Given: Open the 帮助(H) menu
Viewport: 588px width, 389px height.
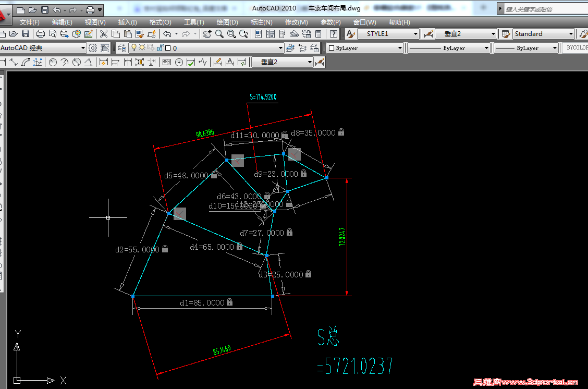Looking at the screenshot, I should click(x=399, y=22).
